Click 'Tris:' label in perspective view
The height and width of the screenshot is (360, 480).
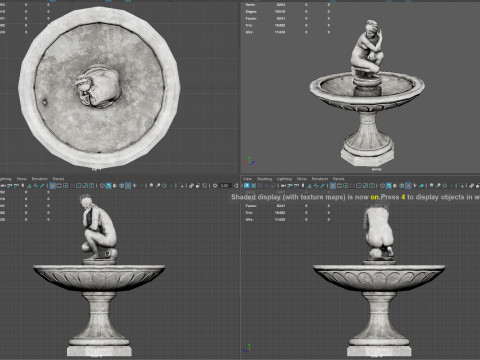pyautogui.click(x=249, y=25)
